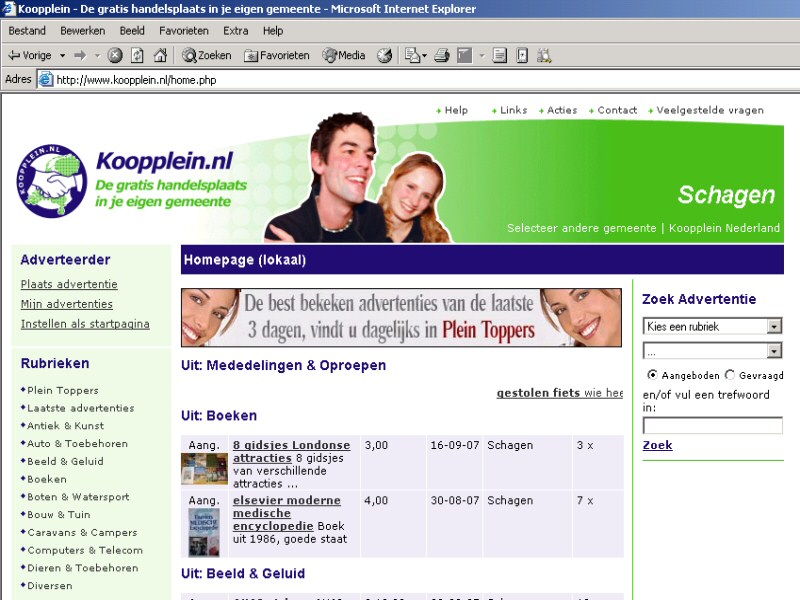Open the Bestand menu
The height and width of the screenshot is (600, 800).
(x=27, y=31)
